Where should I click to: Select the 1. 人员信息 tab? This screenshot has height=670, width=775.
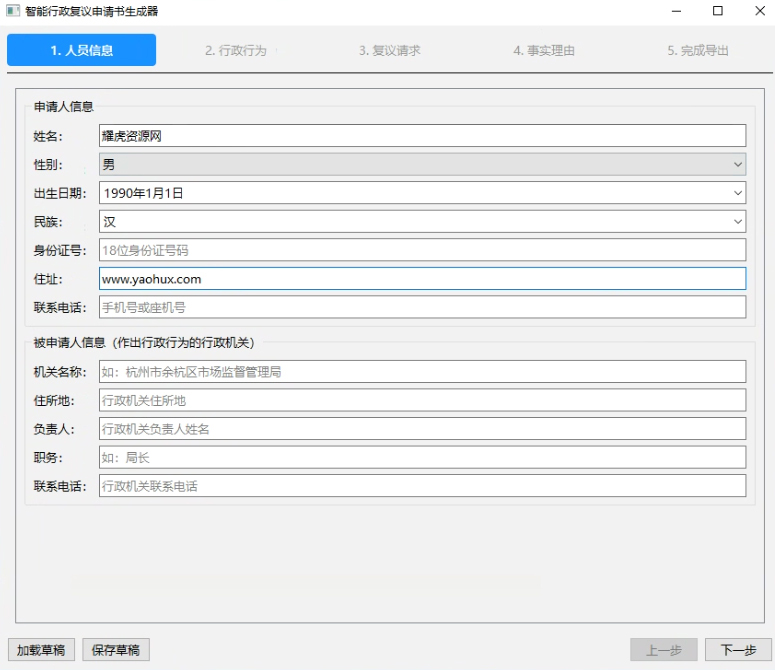[82, 50]
